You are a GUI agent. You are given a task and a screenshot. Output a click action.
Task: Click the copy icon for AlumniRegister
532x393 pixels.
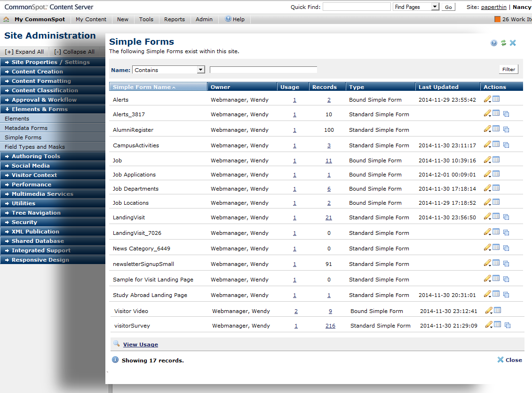(x=506, y=129)
